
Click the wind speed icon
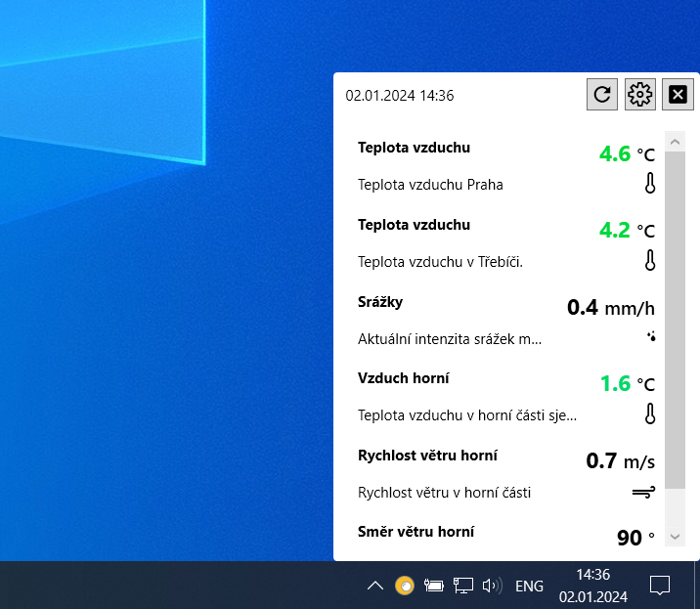click(x=643, y=492)
